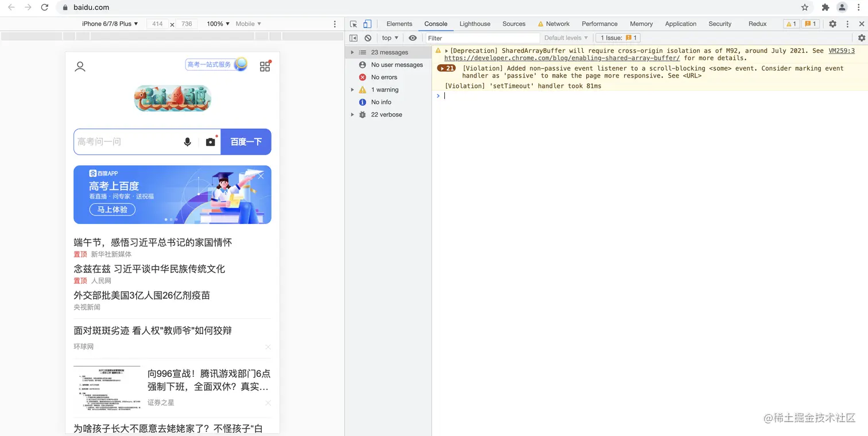Click the warnings count badge in DevTools
Image resolution: width=868 pixels, height=436 pixels.
click(791, 24)
